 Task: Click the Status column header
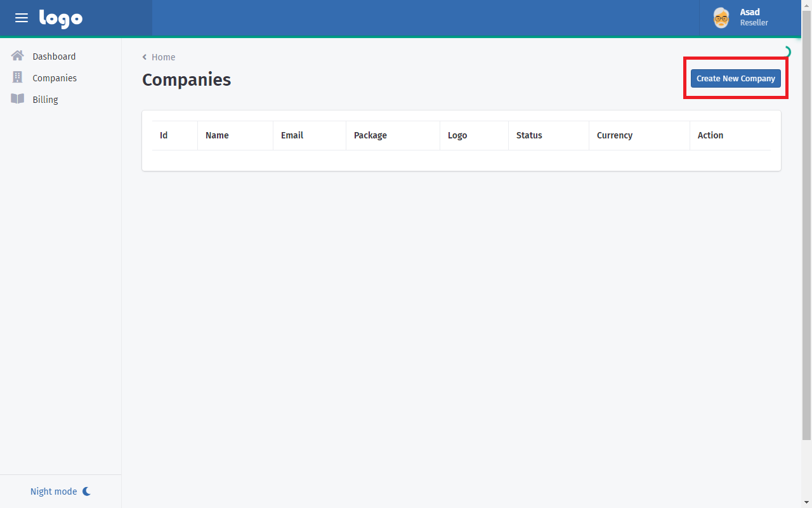[529, 135]
